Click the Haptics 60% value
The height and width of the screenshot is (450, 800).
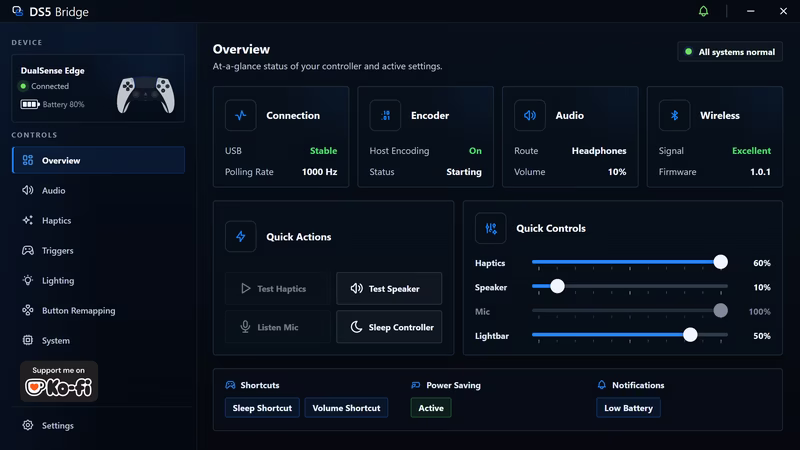coord(762,263)
